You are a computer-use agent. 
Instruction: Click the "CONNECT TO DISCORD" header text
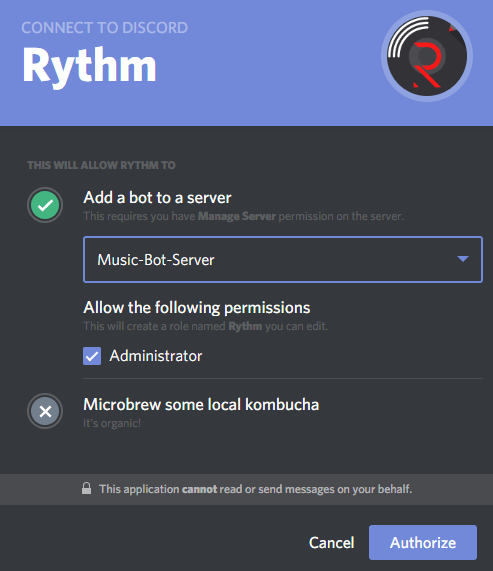coord(104,28)
